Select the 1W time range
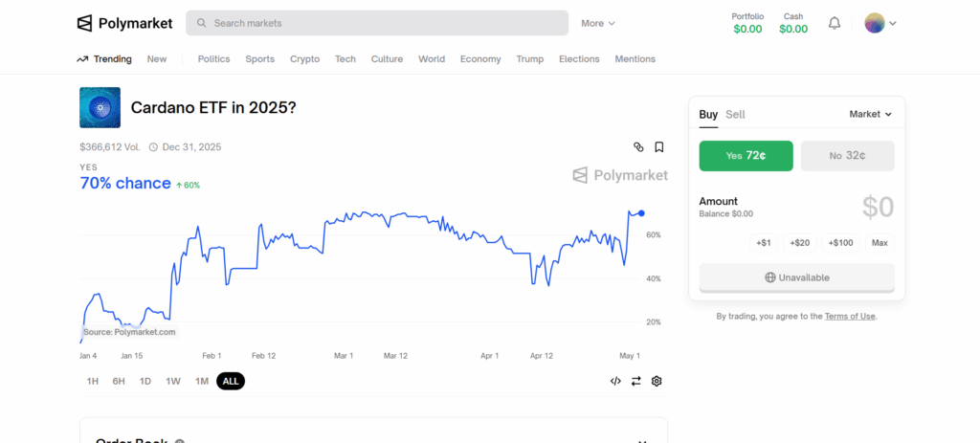This screenshot has height=443, width=980. (x=173, y=381)
